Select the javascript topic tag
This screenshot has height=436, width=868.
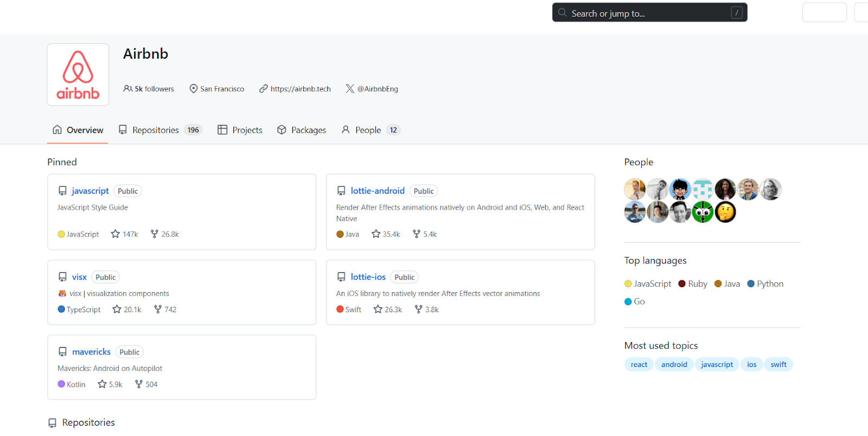point(717,364)
